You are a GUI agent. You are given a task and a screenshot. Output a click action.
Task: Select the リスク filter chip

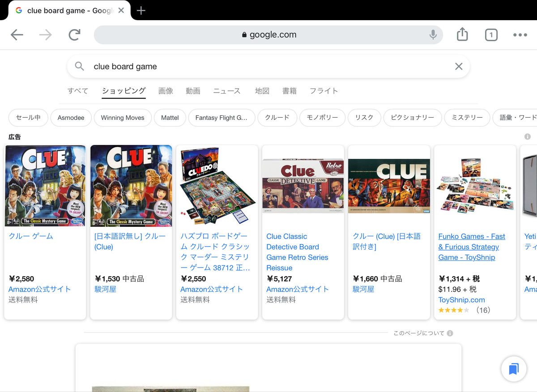[364, 118]
